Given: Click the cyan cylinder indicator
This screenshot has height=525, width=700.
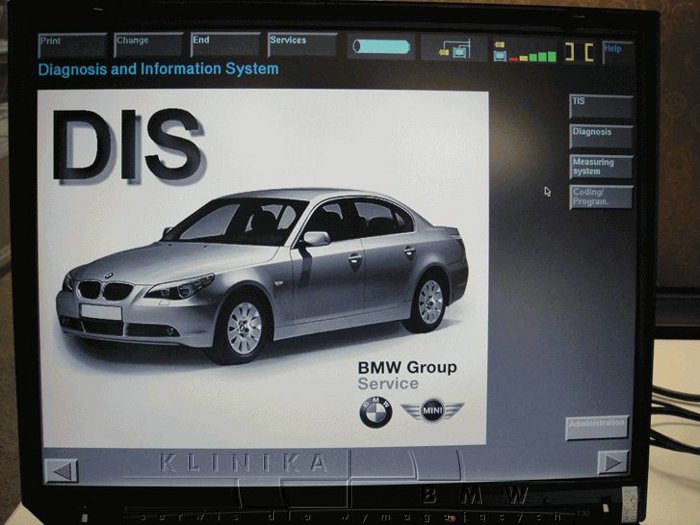Looking at the screenshot, I should (x=381, y=47).
